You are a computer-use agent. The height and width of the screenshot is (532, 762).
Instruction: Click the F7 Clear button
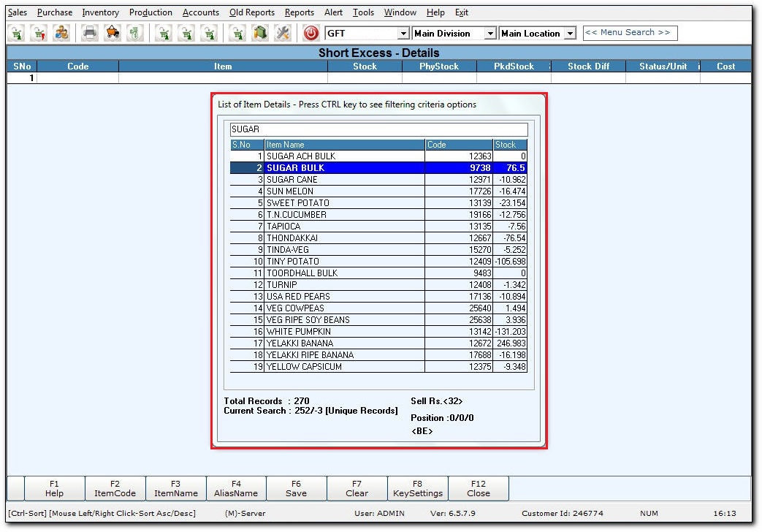[357, 488]
